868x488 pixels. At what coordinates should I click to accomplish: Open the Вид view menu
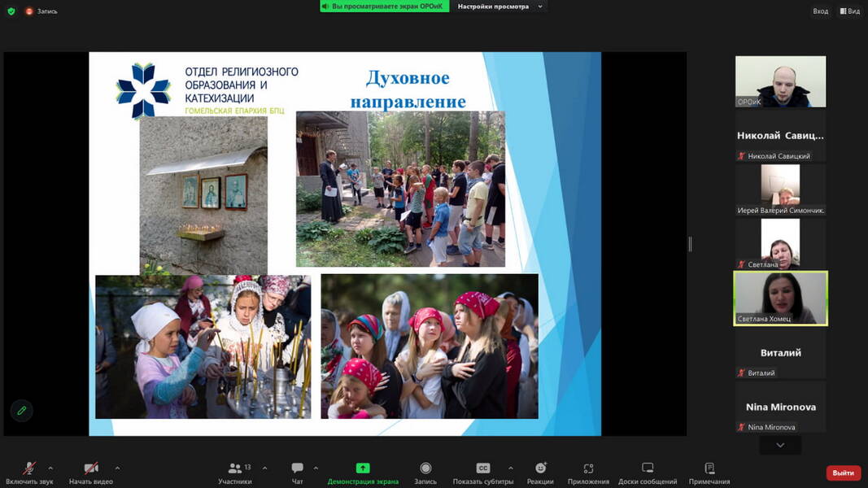pyautogui.click(x=849, y=11)
